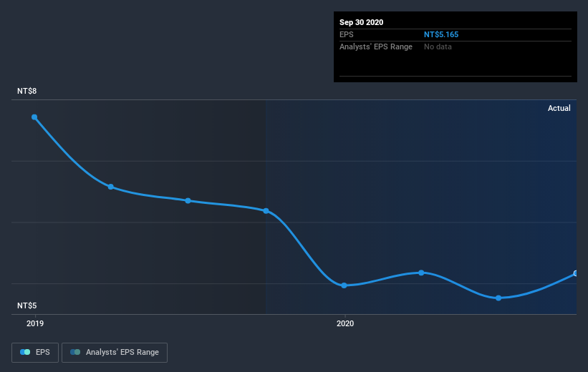Click the NT$5 y-axis label

tap(26, 305)
